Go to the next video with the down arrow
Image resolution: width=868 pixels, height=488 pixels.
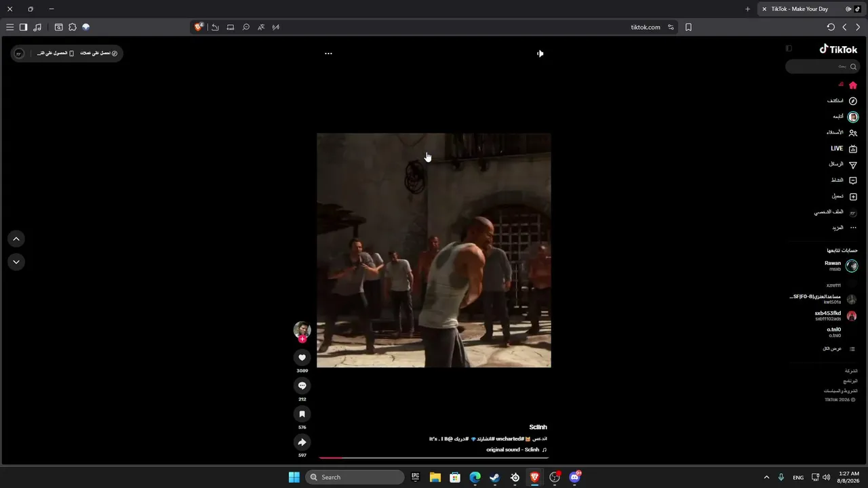(x=16, y=262)
